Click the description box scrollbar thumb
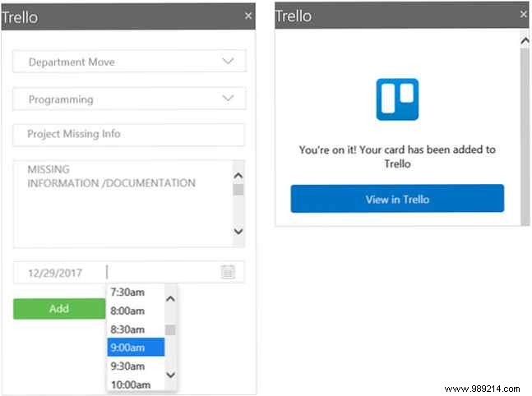This screenshot has height=396, width=532. click(238, 190)
